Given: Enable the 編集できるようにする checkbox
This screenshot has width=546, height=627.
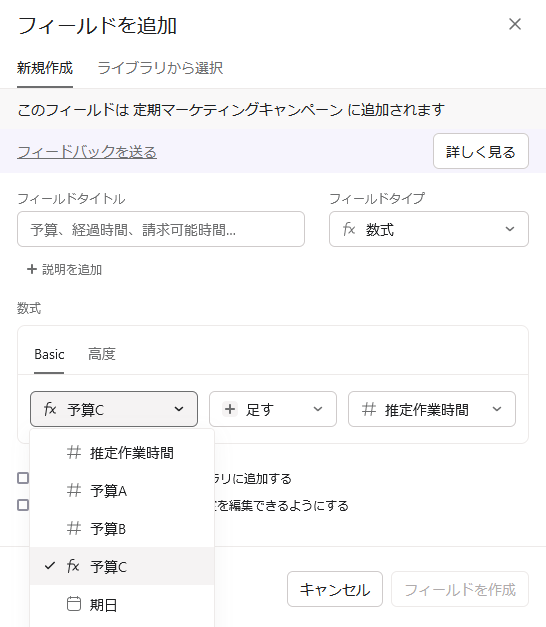Looking at the screenshot, I should pos(23,505).
